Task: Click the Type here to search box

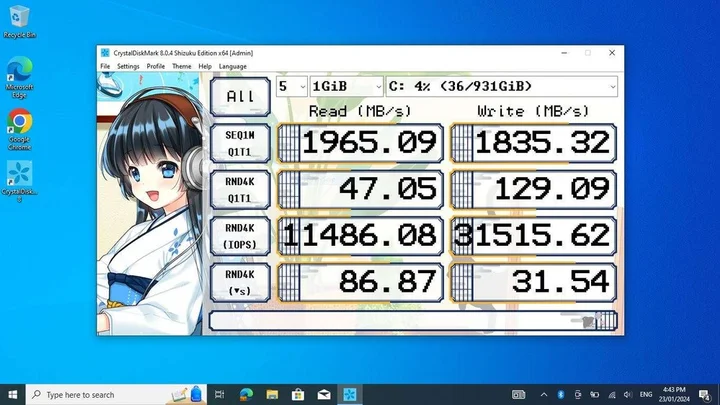Action: click(x=116, y=394)
